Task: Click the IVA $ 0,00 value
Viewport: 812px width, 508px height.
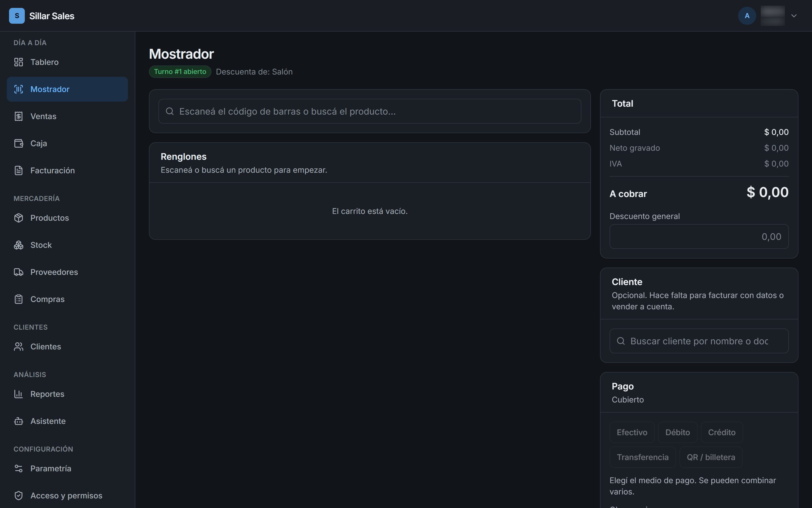Action: coord(776,164)
